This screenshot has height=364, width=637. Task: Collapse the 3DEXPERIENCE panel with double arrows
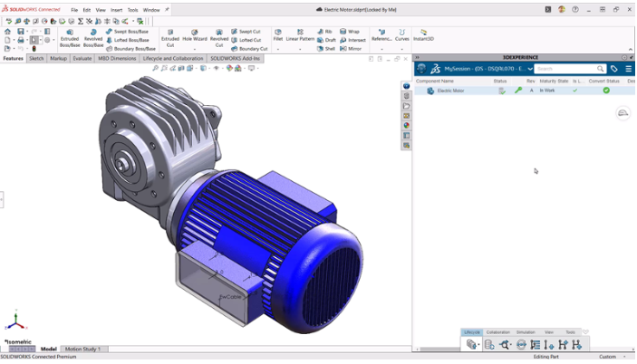pyautogui.click(x=417, y=57)
